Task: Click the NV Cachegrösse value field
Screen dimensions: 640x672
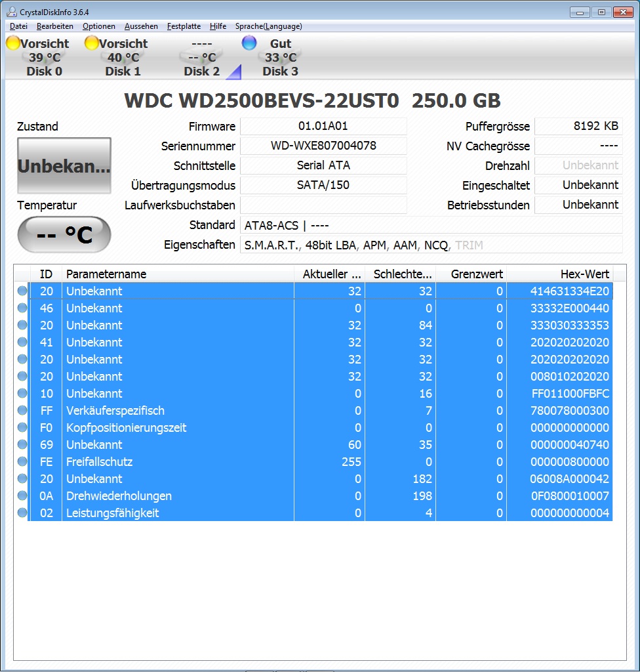Action: click(x=579, y=146)
